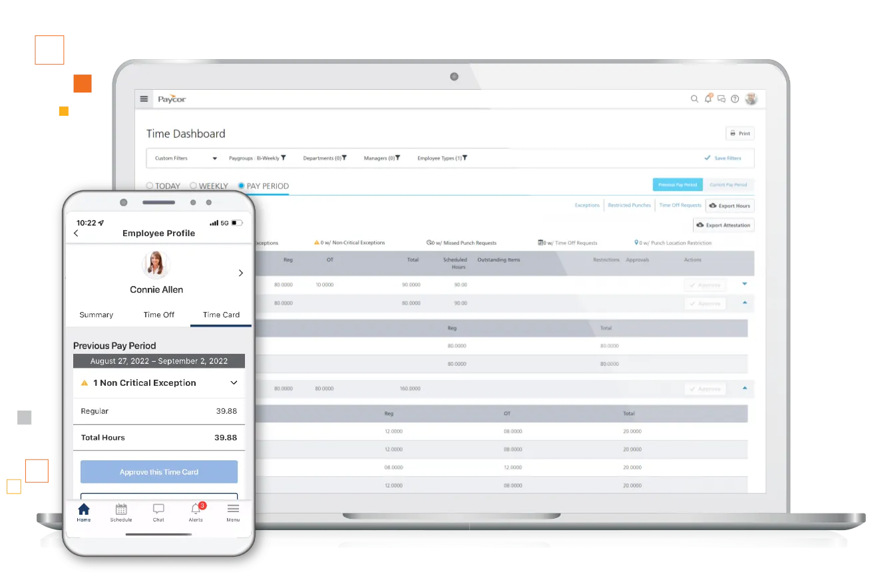Open the chevron next to Connie Allen
Screen dimensions: 872x588
pyautogui.click(x=240, y=273)
